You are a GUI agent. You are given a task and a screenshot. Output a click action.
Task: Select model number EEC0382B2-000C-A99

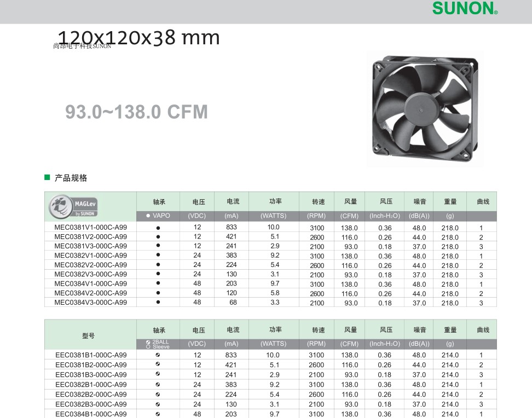[91, 394]
